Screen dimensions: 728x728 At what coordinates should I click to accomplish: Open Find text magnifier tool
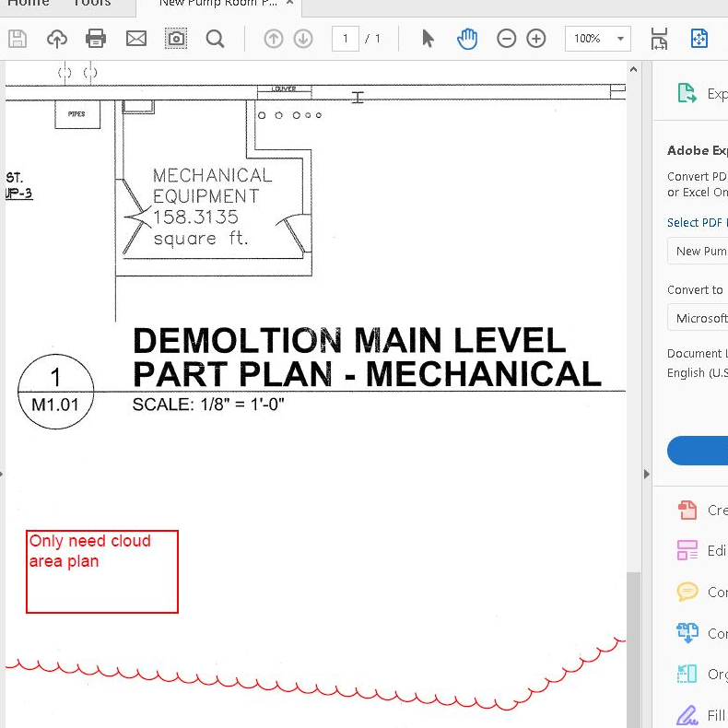(215, 39)
